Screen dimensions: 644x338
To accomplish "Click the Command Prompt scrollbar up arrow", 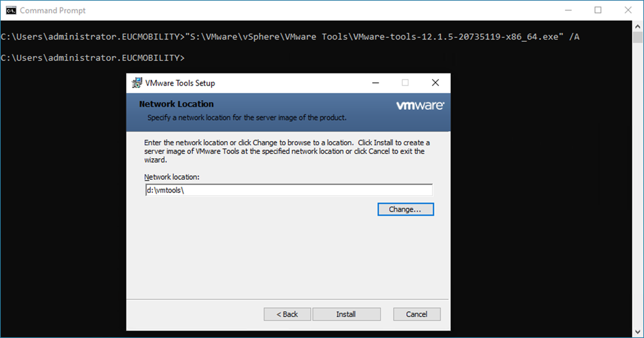I will [x=638, y=26].
